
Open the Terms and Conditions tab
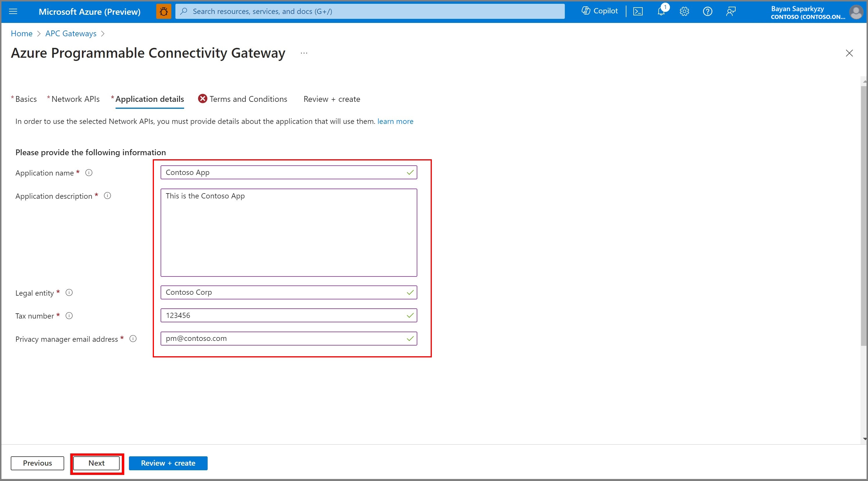pyautogui.click(x=248, y=99)
